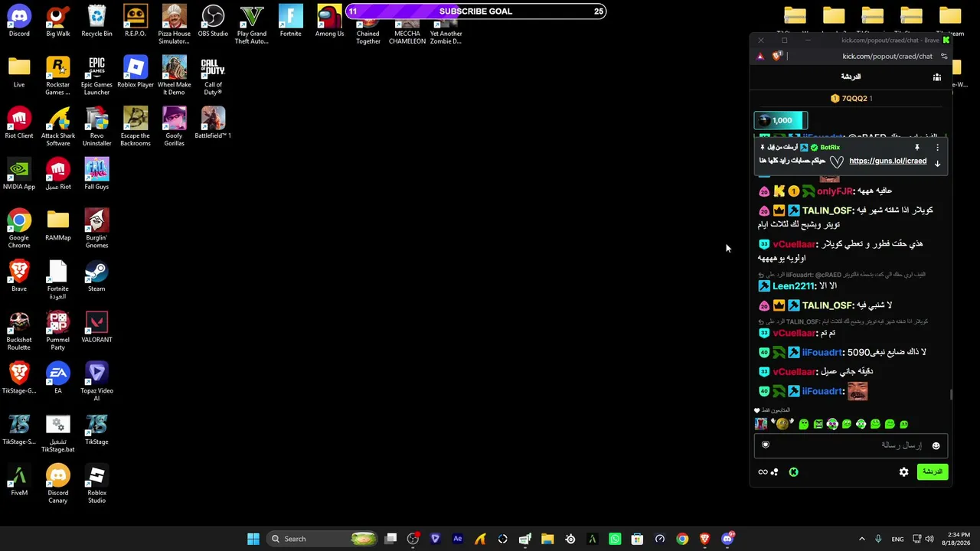
Task: Launch Fortnite desktop shortcut
Action: pyautogui.click(x=291, y=21)
